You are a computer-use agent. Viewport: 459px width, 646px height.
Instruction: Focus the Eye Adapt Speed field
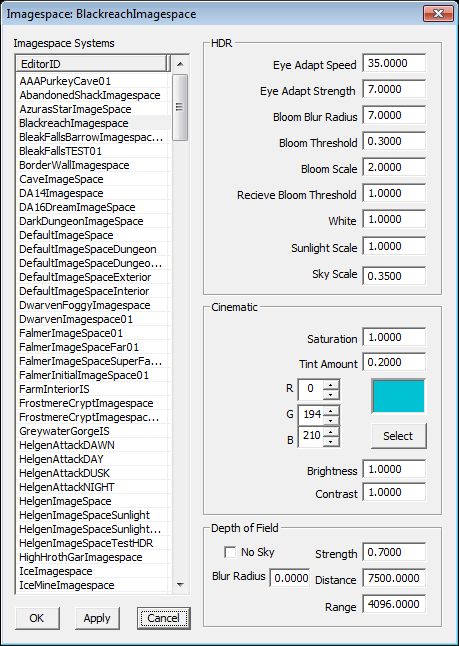394,64
